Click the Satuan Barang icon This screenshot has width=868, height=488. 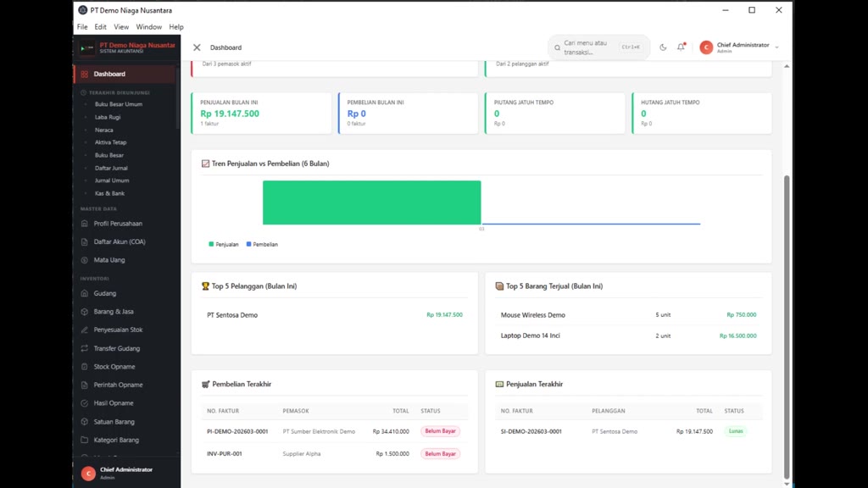(x=84, y=422)
